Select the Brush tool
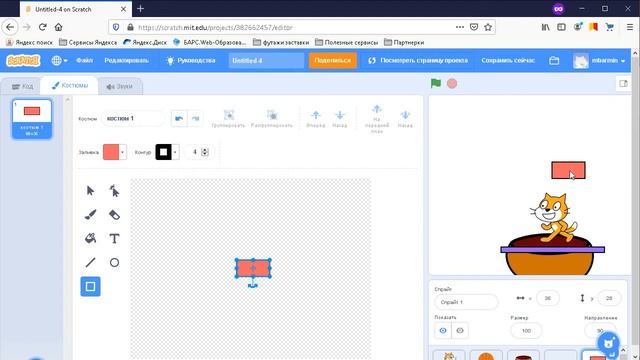640x360 pixels. pos(90,215)
